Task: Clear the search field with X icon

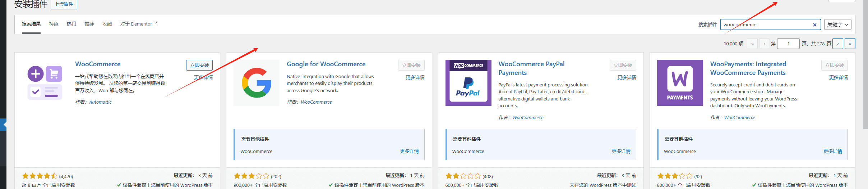Action: coord(814,25)
